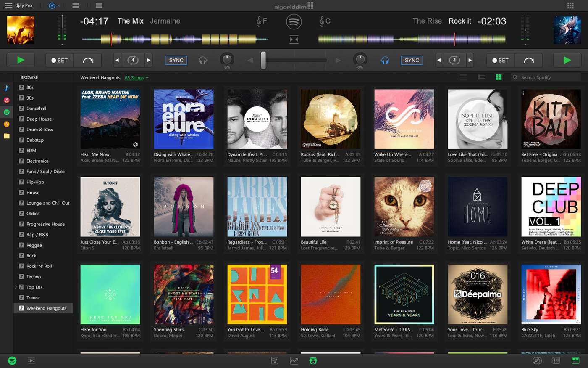Halve the loop length on right deck
Viewport: 588px width, 368px height.
coord(439,60)
